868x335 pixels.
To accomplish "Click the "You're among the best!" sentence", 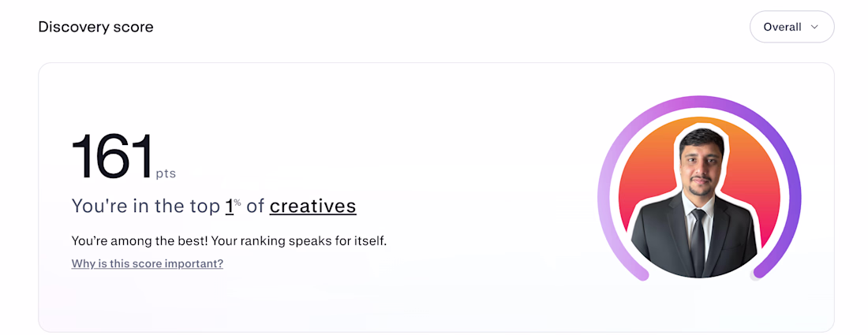I will tap(137, 240).
